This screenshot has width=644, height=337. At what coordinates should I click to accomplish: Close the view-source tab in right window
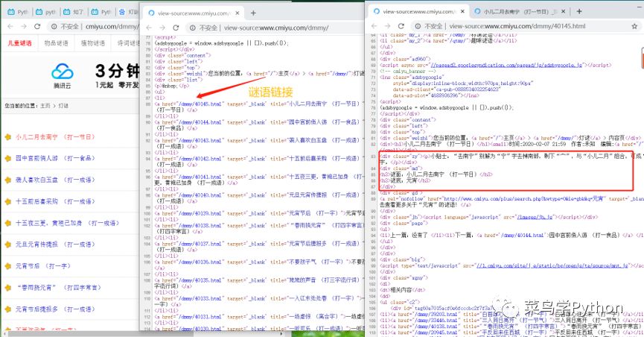[x=462, y=11]
